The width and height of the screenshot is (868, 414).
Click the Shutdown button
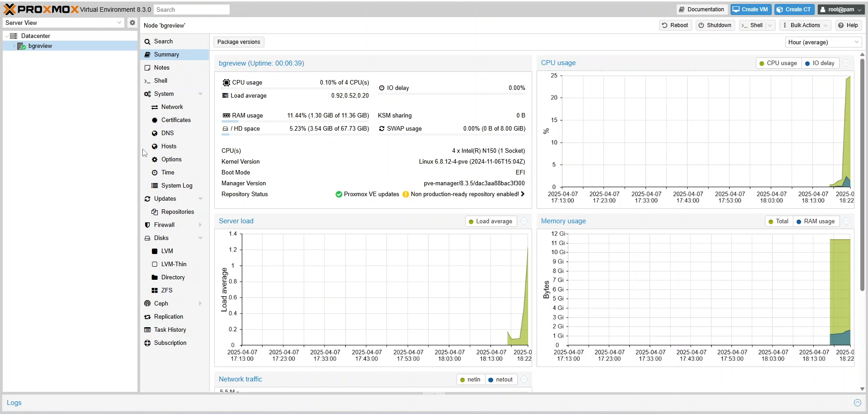tap(715, 25)
